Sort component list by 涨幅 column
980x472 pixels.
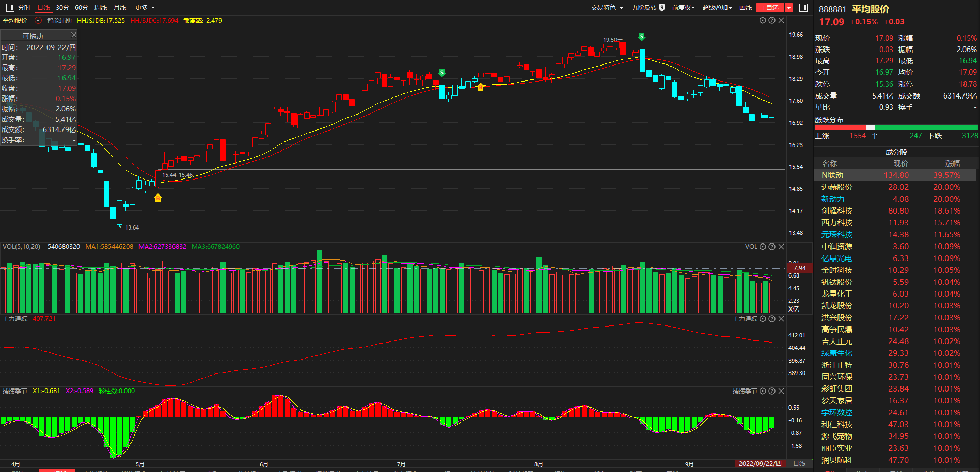953,164
